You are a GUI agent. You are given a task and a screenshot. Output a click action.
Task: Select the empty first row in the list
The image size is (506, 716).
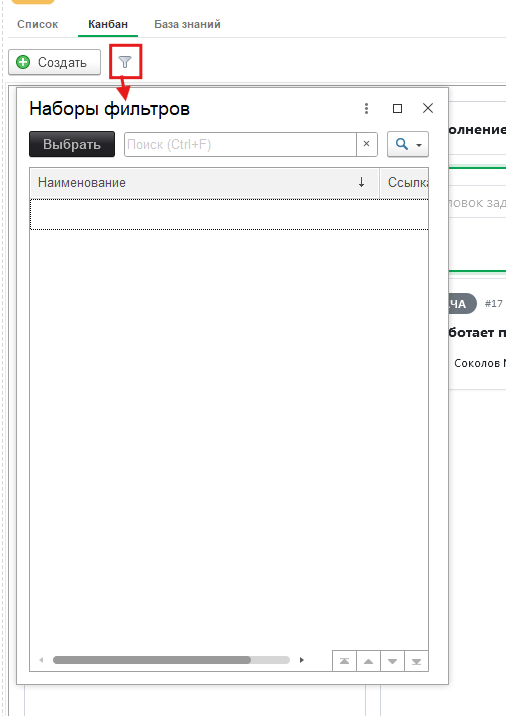click(229, 214)
